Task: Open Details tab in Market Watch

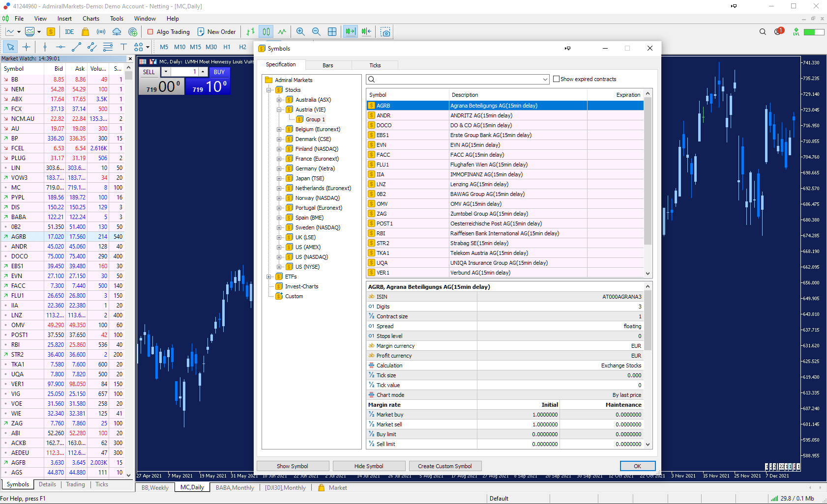Action: tap(47, 484)
